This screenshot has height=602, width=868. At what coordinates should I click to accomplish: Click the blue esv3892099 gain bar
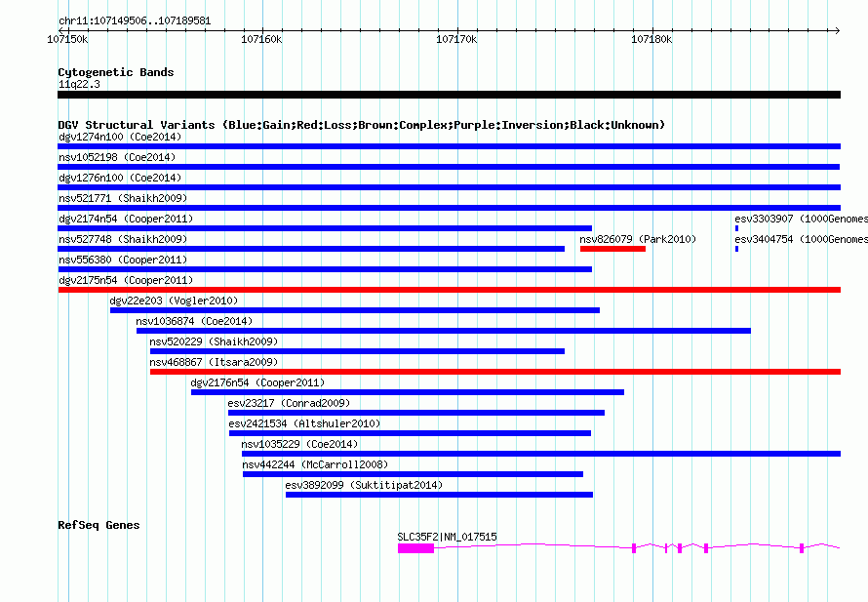(x=439, y=495)
